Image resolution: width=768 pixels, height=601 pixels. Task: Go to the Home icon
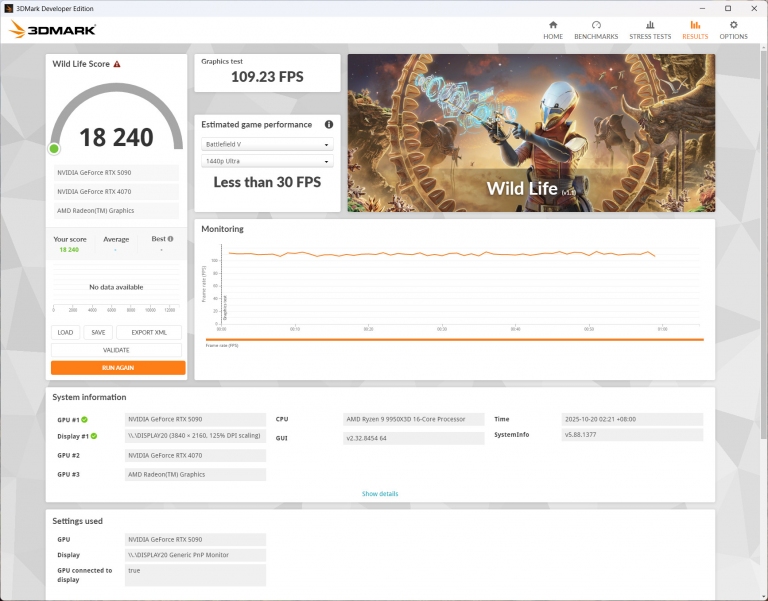(x=553, y=25)
